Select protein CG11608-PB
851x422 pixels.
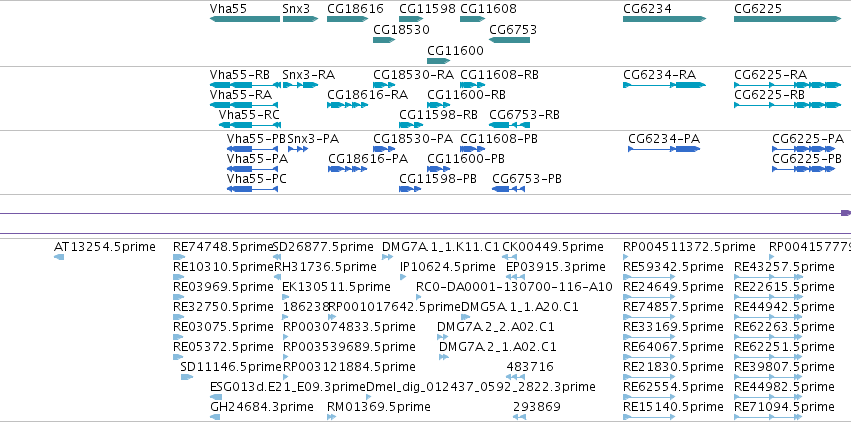tap(473, 149)
